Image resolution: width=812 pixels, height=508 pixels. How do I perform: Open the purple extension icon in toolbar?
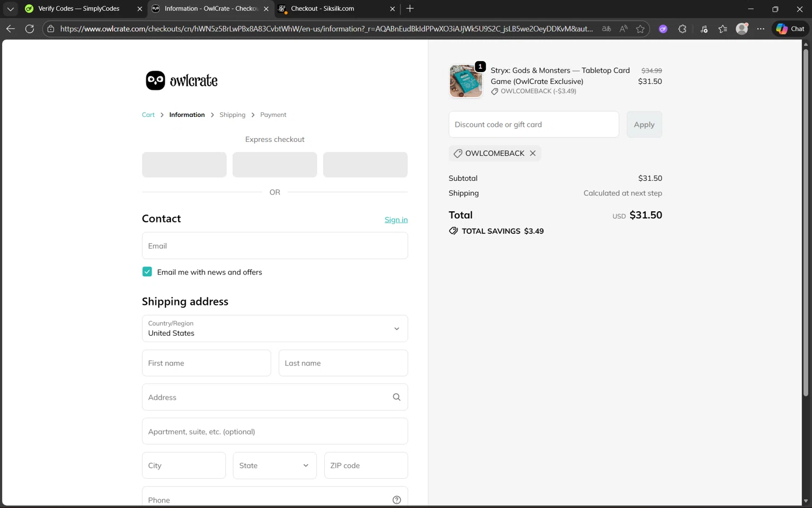663,29
